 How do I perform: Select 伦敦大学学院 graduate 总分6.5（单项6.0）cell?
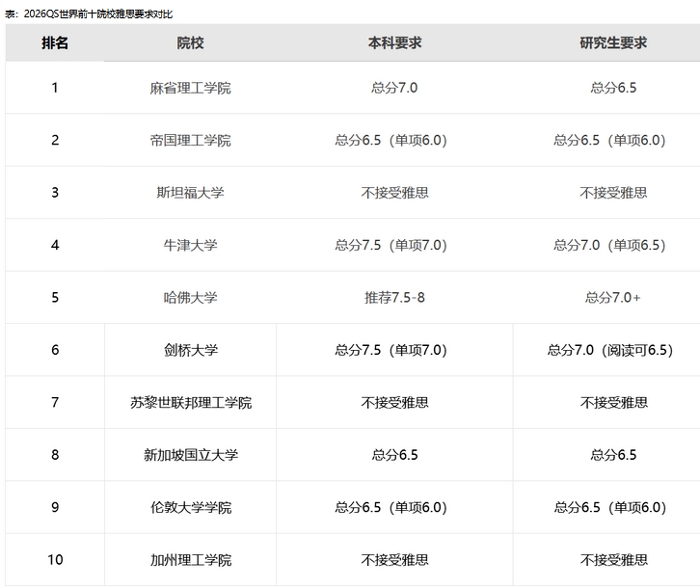click(609, 507)
